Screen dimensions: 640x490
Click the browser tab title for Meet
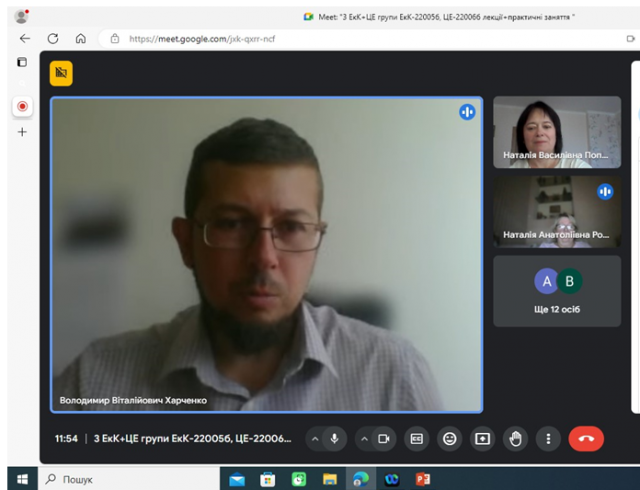446,17
